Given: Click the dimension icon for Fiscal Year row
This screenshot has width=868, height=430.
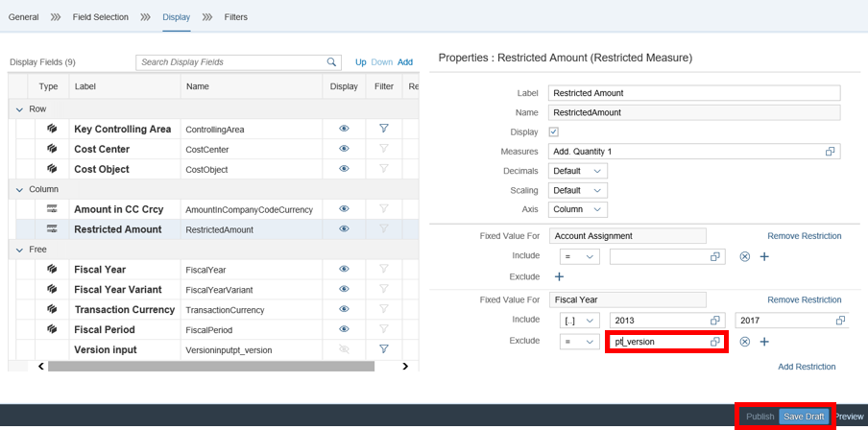Looking at the screenshot, I should (52, 269).
